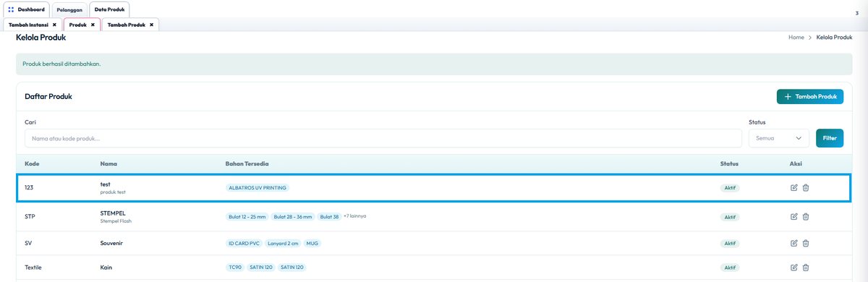Select product code 123
868x282 pixels.
tap(29, 187)
